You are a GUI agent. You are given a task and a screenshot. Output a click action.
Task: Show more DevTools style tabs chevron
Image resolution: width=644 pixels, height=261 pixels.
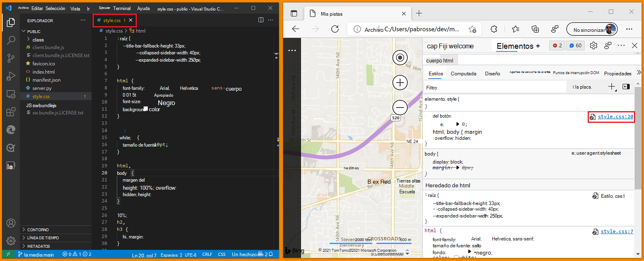tap(639, 72)
